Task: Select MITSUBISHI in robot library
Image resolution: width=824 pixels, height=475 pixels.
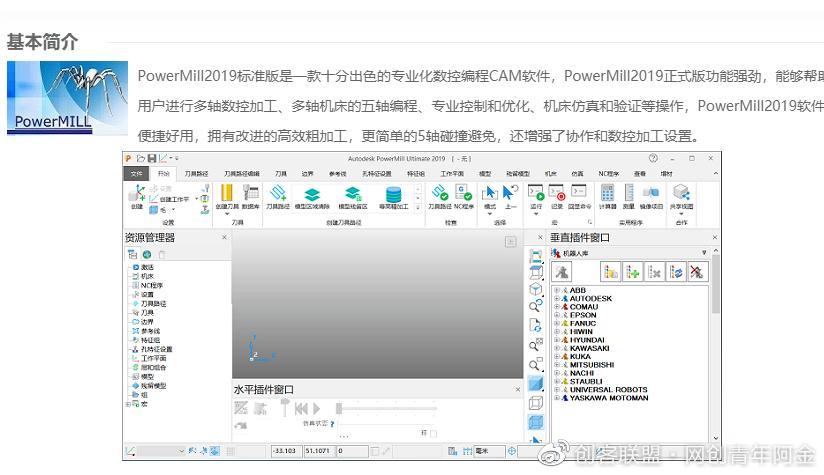Action: tap(592, 365)
